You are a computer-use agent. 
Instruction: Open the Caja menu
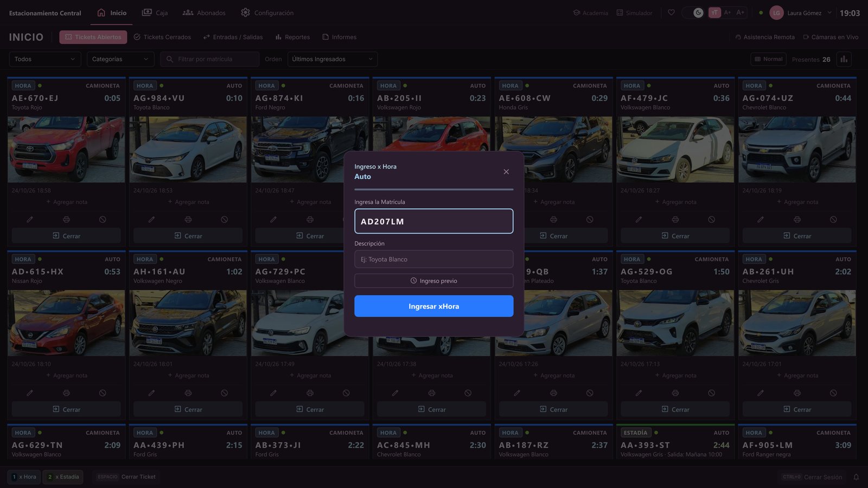[x=155, y=13]
